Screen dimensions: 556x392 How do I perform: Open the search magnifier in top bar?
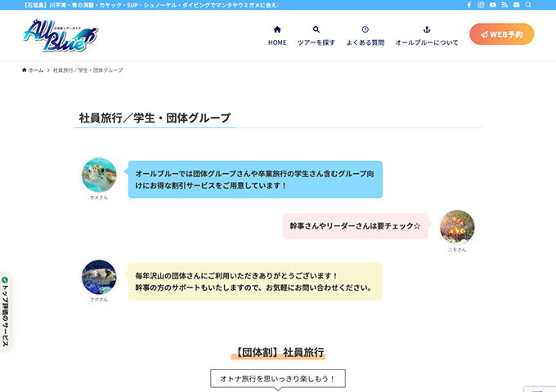(x=528, y=5)
